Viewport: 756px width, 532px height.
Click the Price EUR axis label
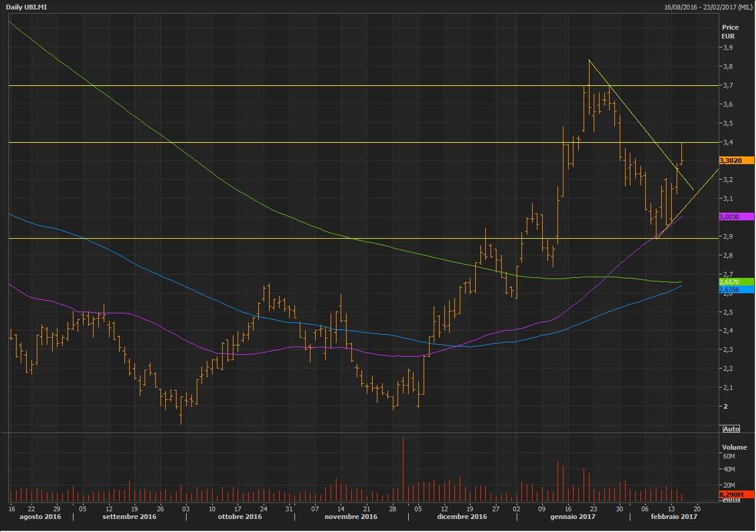[730, 31]
